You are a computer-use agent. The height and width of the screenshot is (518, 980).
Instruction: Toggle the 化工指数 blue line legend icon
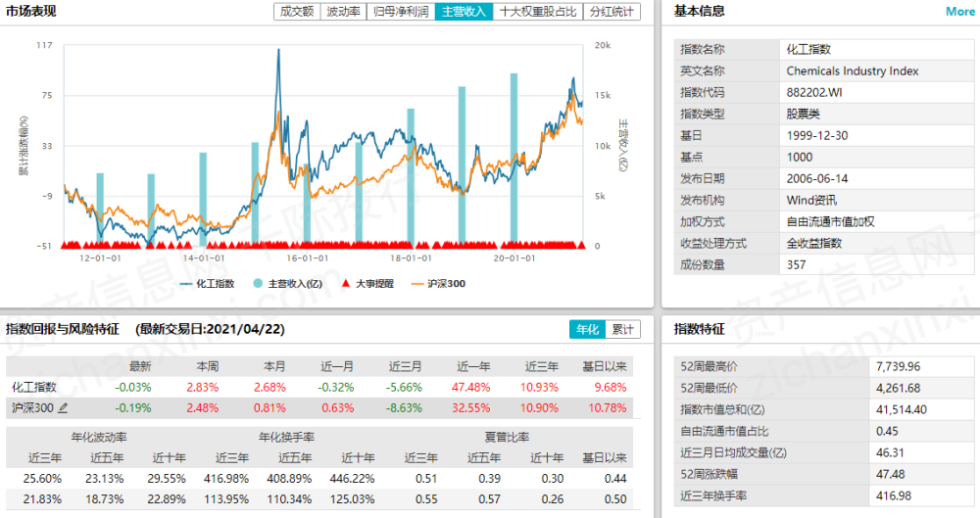click(x=187, y=283)
